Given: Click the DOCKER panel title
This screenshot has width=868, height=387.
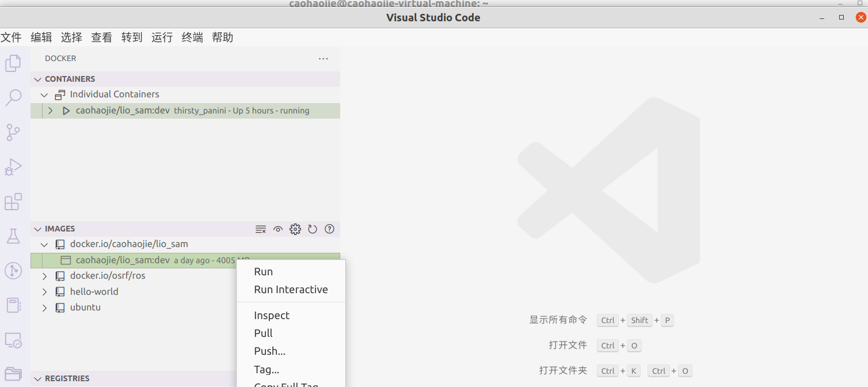Looking at the screenshot, I should tap(60, 59).
